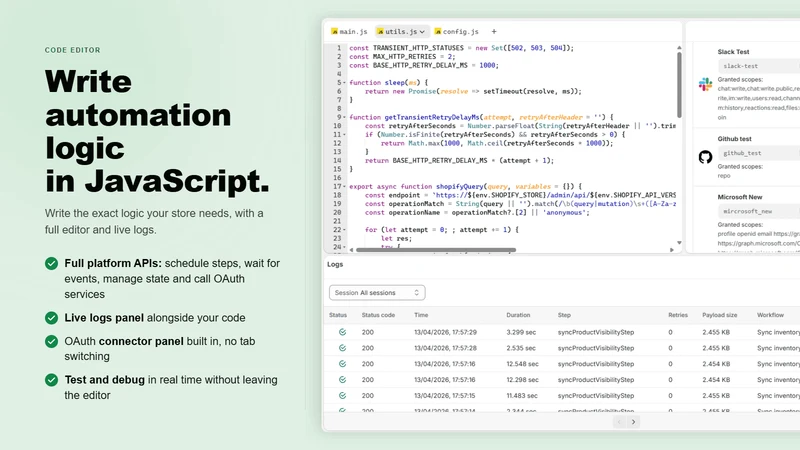This screenshot has width=800, height=450.
Task: Click the Github test connector title
Action: (734, 139)
